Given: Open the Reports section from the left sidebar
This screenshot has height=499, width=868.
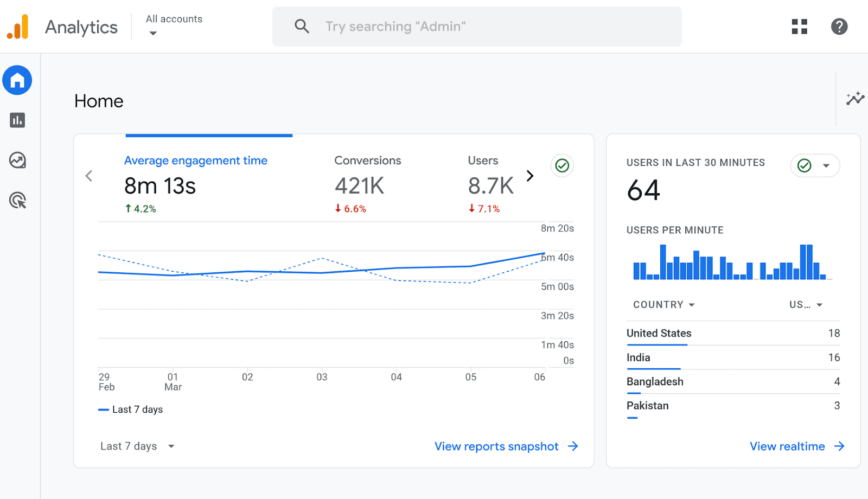Looking at the screenshot, I should tap(17, 120).
